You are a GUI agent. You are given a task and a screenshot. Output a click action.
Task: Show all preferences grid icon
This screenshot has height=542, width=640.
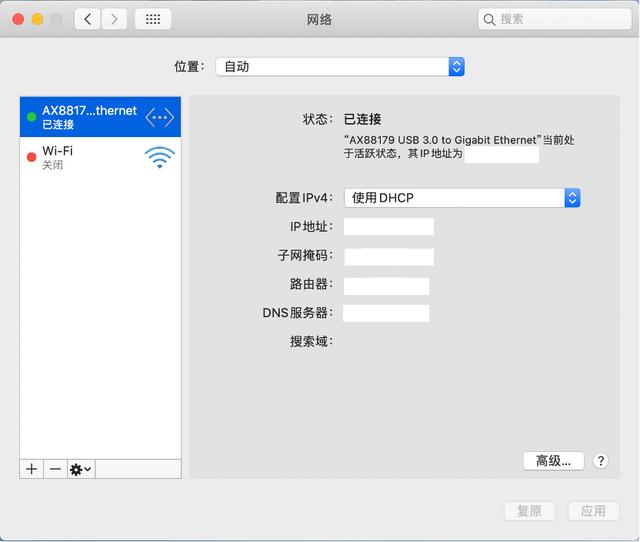pyautogui.click(x=153, y=19)
